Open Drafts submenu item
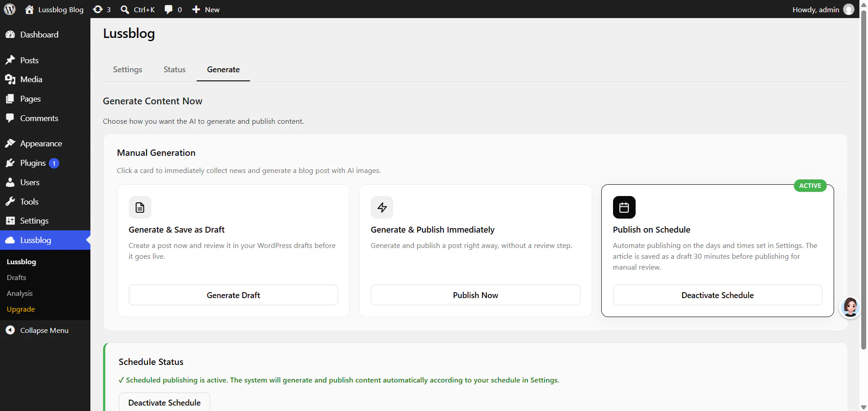This screenshot has width=868, height=411. [16, 277]
